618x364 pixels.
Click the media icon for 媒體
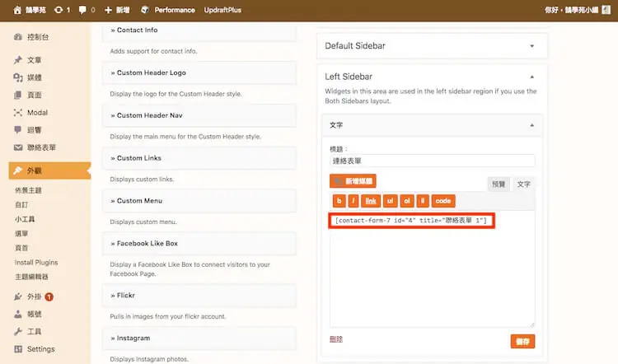coord(18,77)
